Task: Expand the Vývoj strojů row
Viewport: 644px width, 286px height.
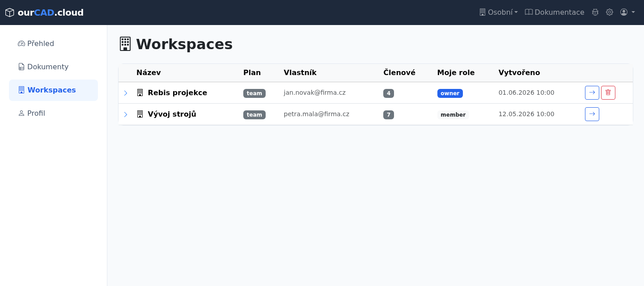Action: point(126,114)
